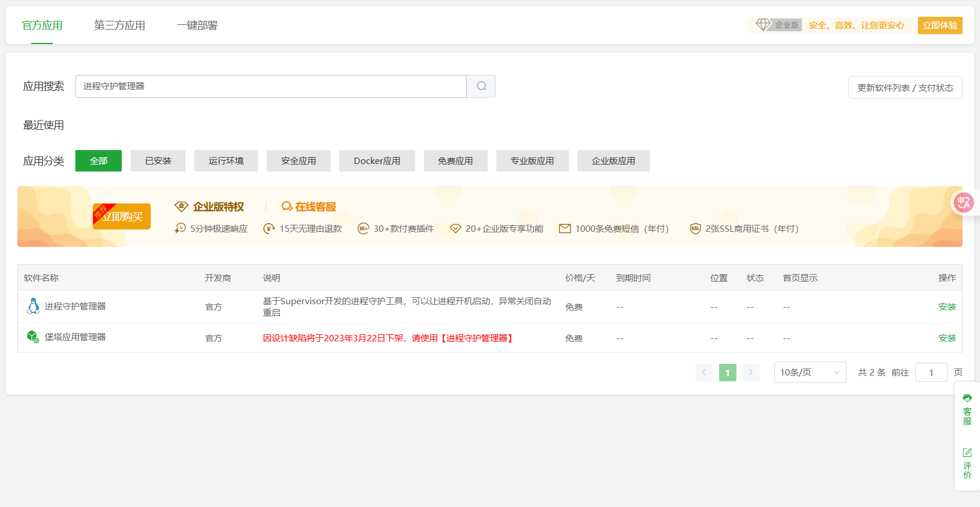This screenshot has height=507, width=980.
Task: Click the app search input field
Action: pyautogui.click(x=271, y=86)
